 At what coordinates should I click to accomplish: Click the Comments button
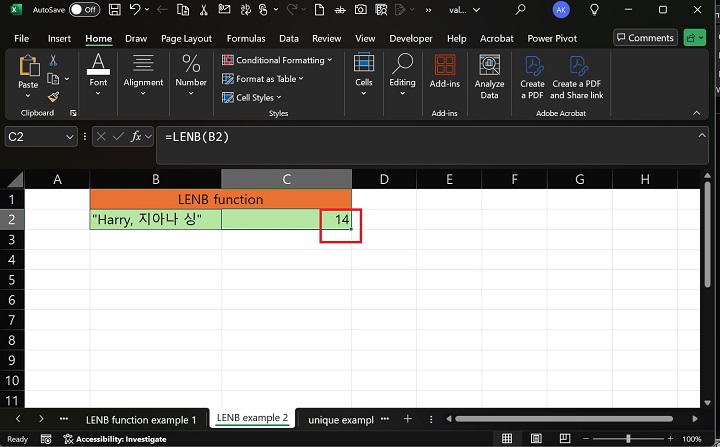point(645,38)
